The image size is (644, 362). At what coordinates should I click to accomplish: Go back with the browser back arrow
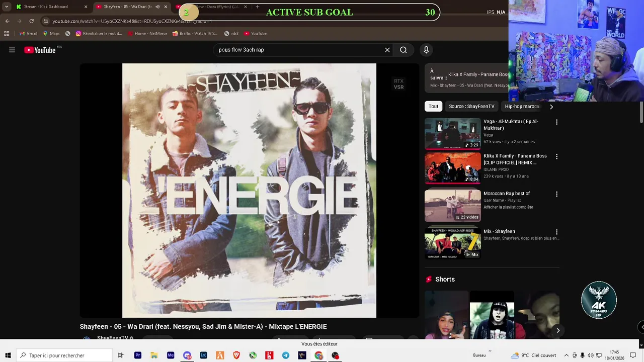tap(7, 21)
